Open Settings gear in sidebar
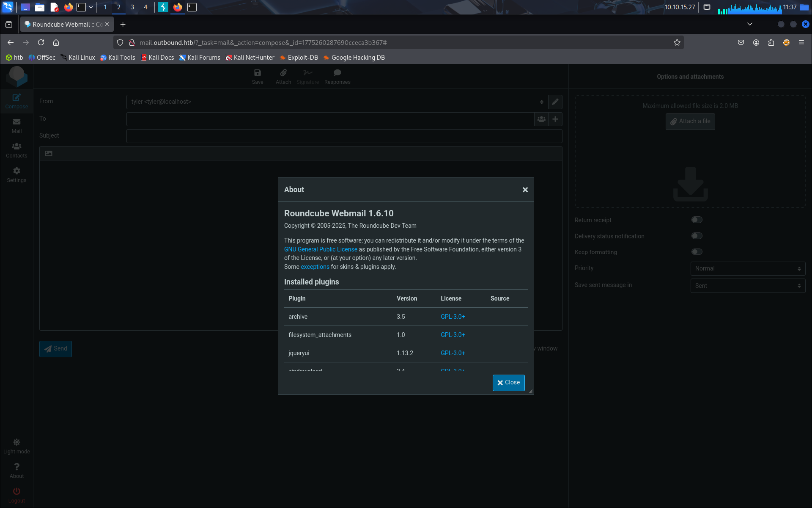Screen dimensions: 812x508 point(16,174)
